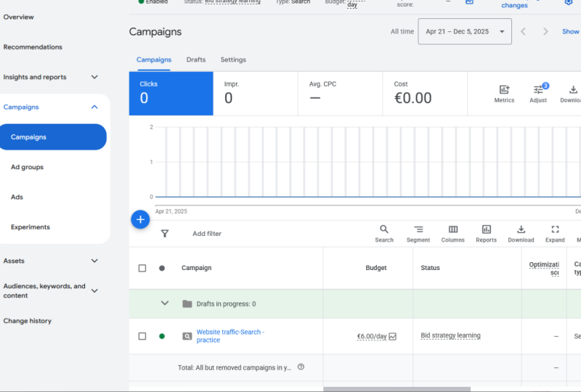
Task: Click the help icon in Total row
Action: coord(301,367)
